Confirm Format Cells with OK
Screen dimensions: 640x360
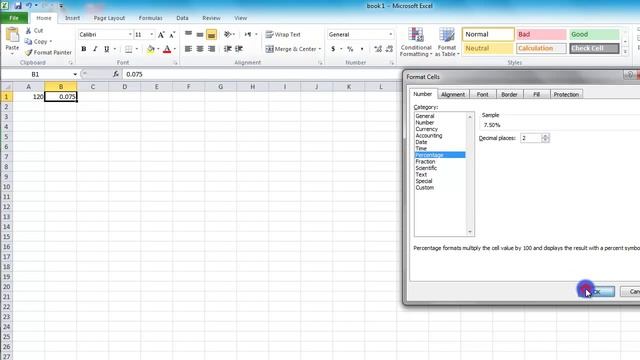click(596, 291)
